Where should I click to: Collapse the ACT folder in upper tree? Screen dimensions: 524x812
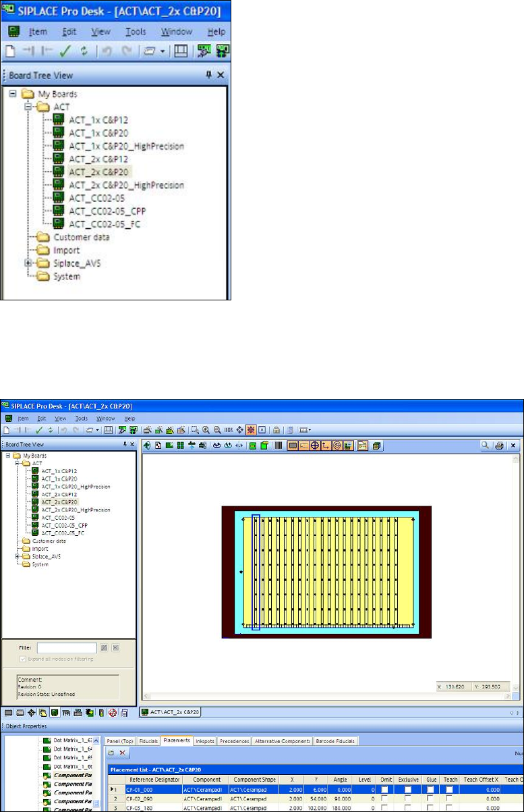28,107
